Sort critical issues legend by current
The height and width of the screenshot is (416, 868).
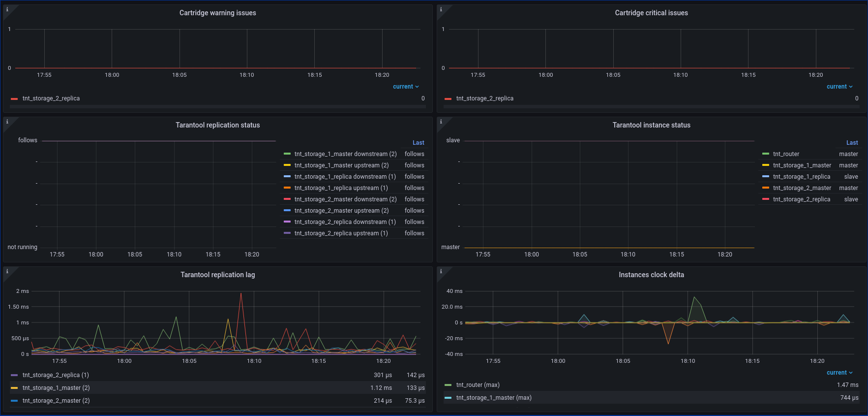tap(839, 87)
